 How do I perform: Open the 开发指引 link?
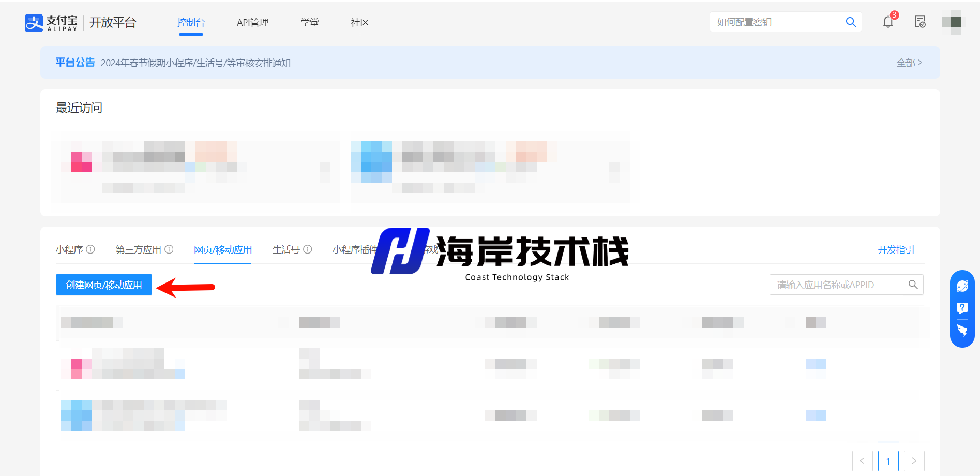896,250
